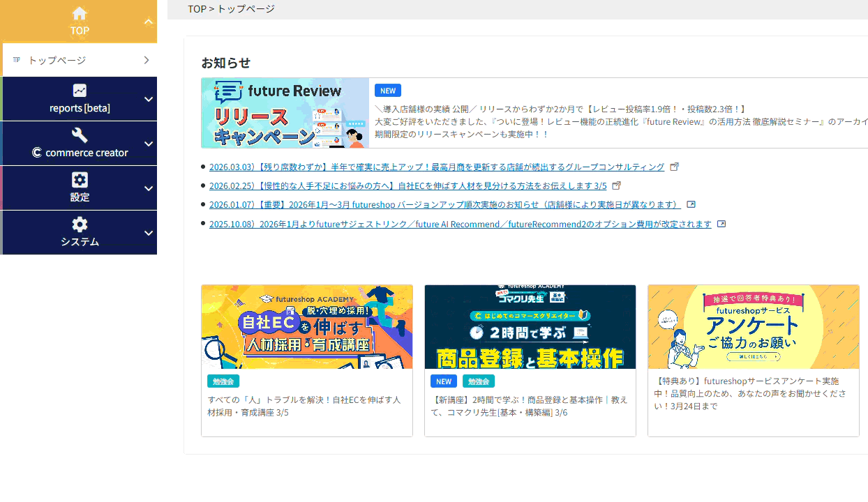The image size is (868, 502).
Task: Click external link icon after 3/5 announcement
Action: 616,185
